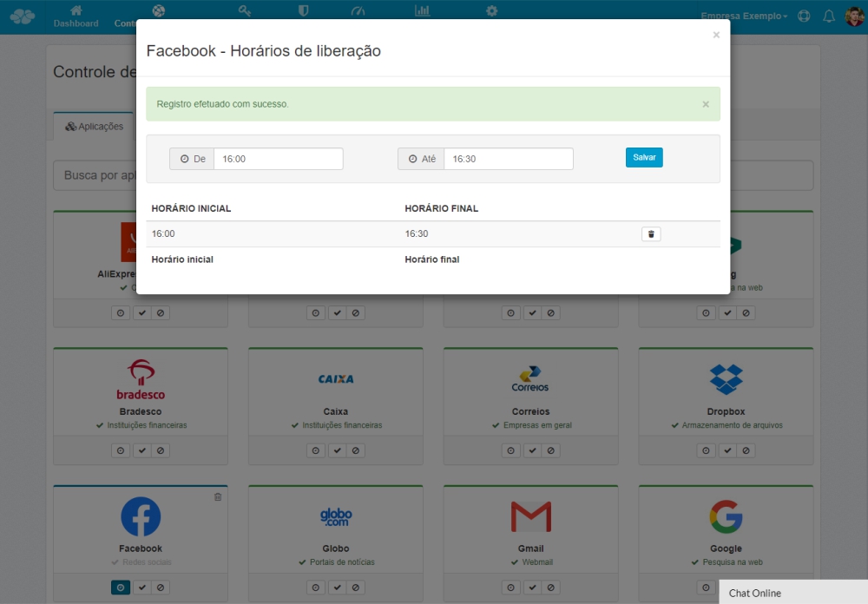
Task: Open schedule clock button for Caixa
Action: click(316, 450)
